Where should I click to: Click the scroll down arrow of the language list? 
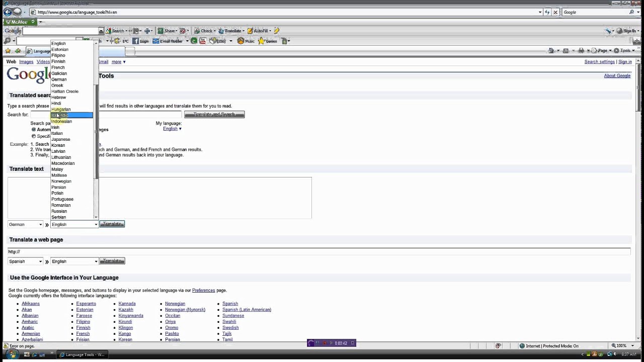[96, 217]
